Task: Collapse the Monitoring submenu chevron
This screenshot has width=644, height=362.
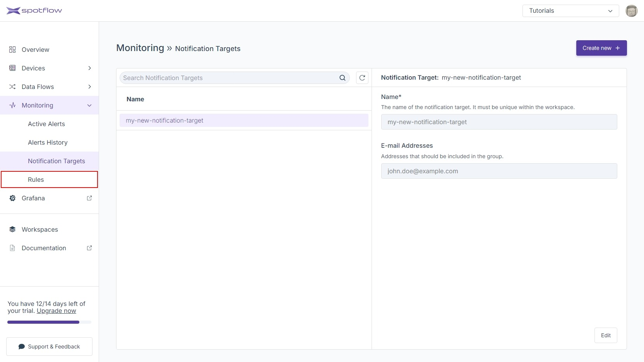Action: pos(89,105)
